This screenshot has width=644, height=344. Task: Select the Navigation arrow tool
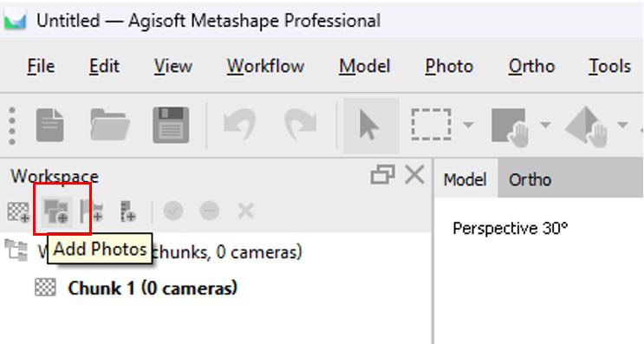371,126
